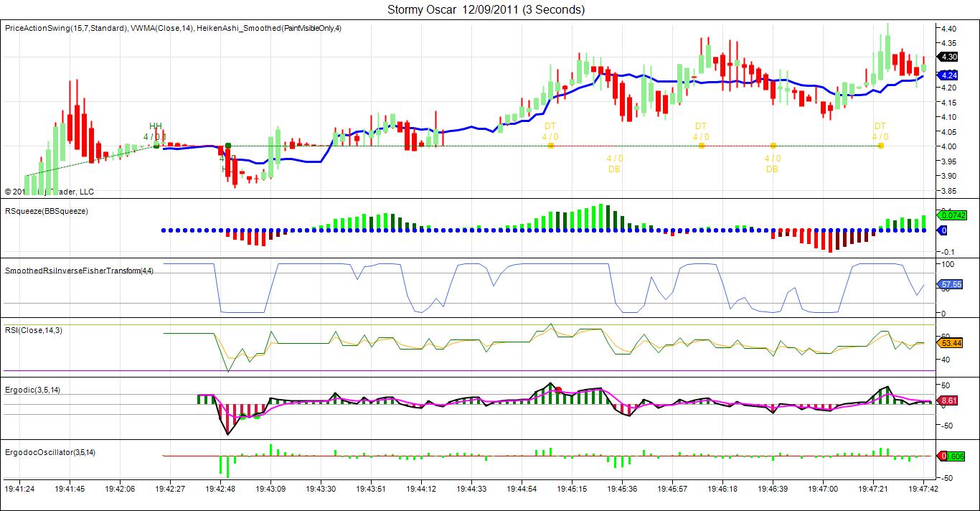
Task: Click the 3.85 price axis label
Action: 948,191
